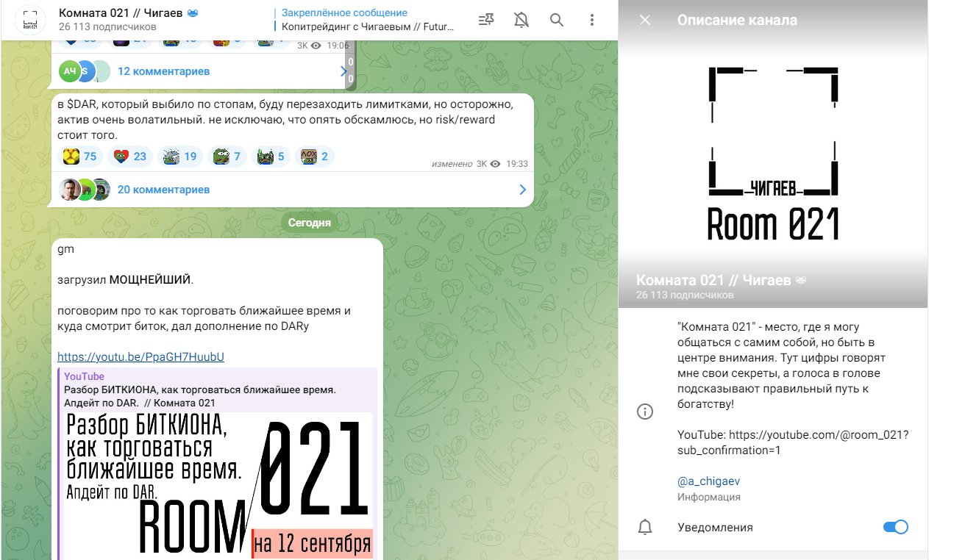Open the YouTube video preview thumbnail
This screenshot has height=560, width=965.
tap(218, 485)
